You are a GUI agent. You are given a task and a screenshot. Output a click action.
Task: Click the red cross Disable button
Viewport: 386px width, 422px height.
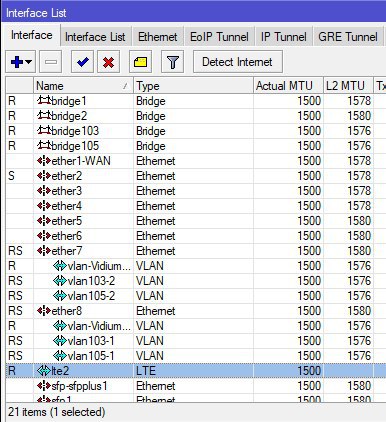pos(108,62)
